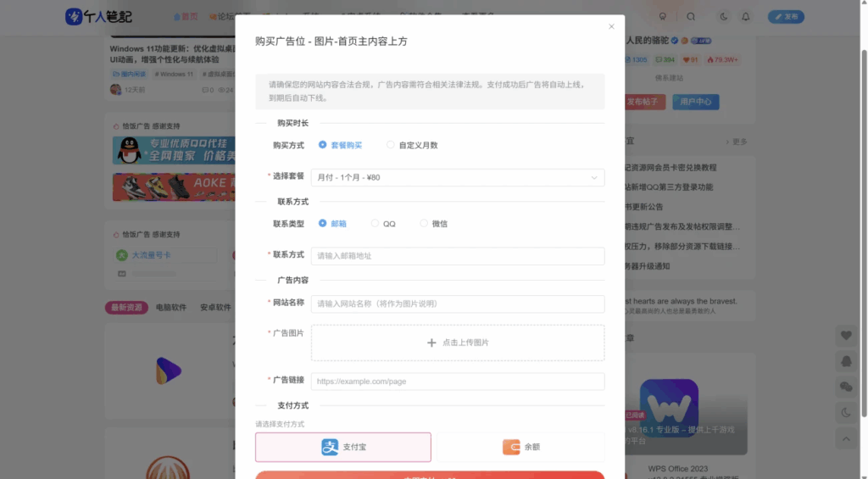Select 余额 balance payment option
This screenshot has height=479, width=868.
[x=520, y=447]
